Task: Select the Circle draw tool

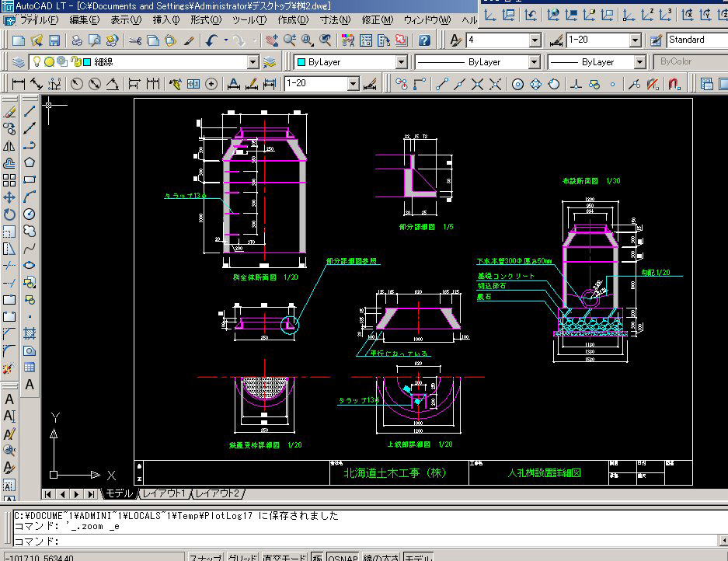Action: [30, 214]
